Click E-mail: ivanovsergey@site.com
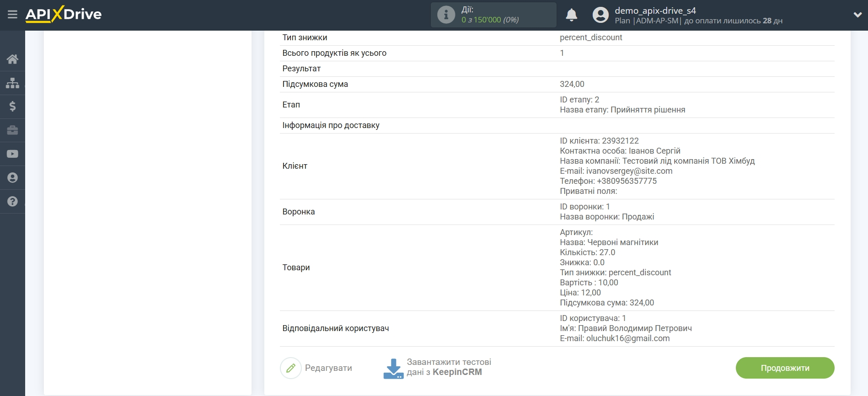This screenshot has width=868, height=396. (x=616, y=171)
